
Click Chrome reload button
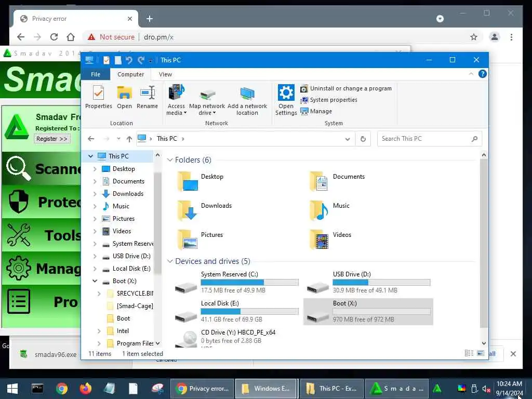pos(54,37)
